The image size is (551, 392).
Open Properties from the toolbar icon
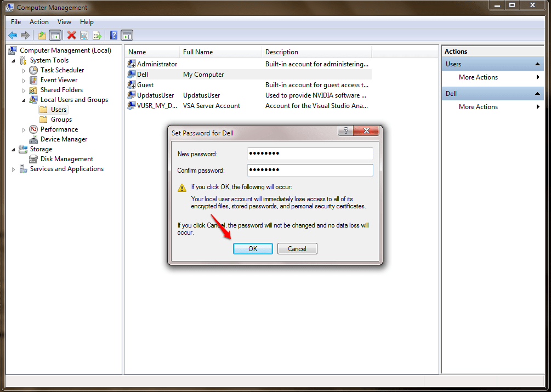click(84, 35)
